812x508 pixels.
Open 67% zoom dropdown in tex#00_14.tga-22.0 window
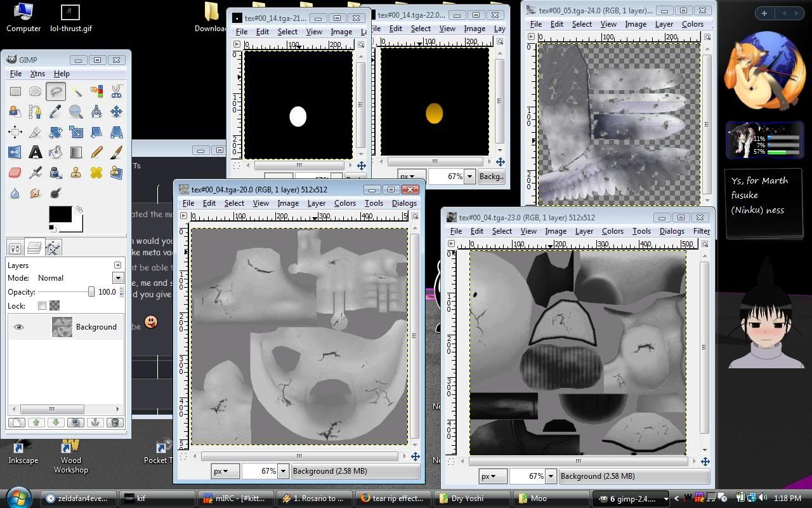(470, 177)
